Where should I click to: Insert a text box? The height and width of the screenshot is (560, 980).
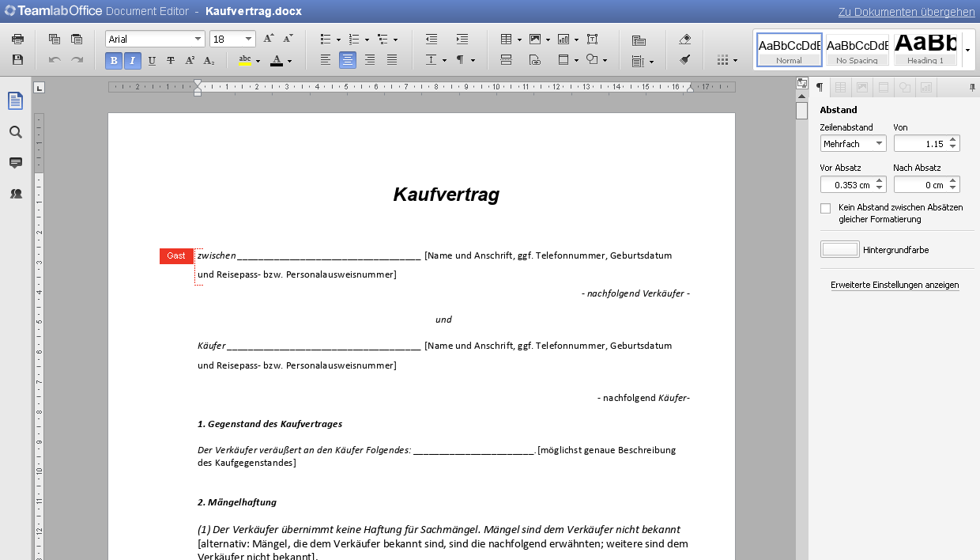[x=593, y=39]
